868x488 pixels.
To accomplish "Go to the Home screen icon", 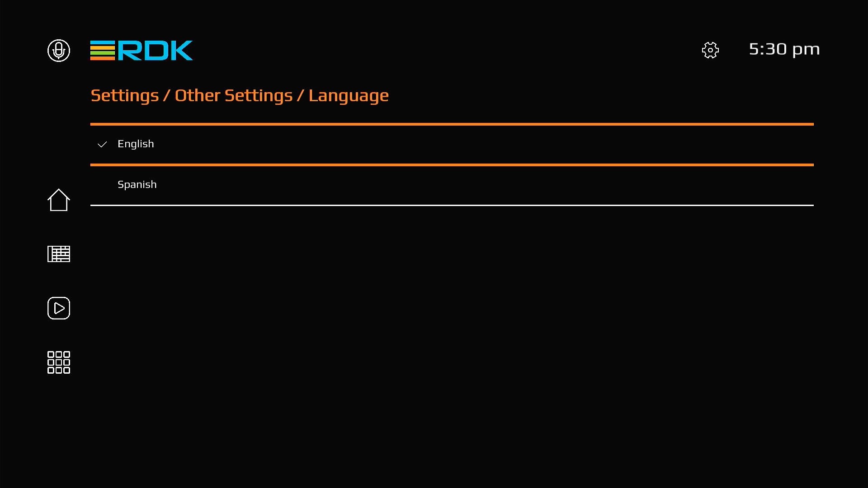I will 59,200.
